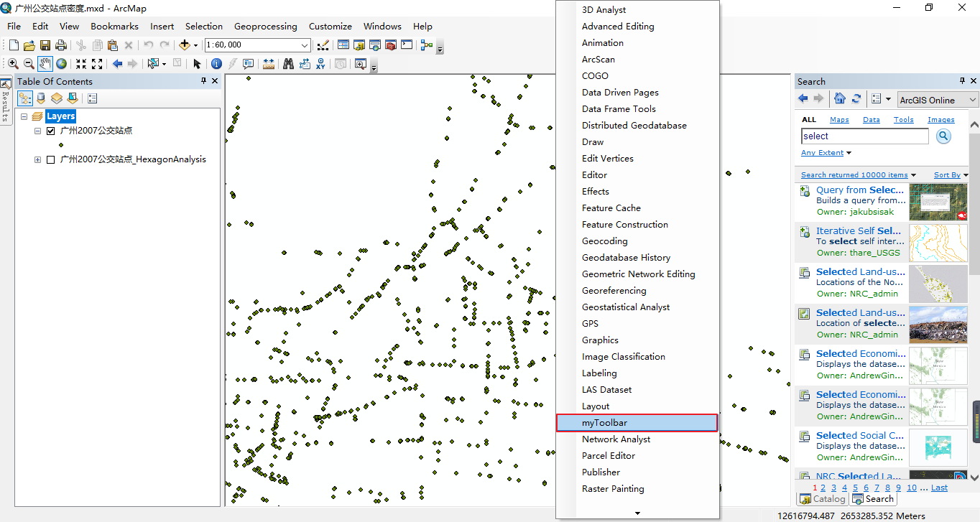Open the Go To XY tool
Viewport: 980px width, 522px height.
(x=320, y=64)
